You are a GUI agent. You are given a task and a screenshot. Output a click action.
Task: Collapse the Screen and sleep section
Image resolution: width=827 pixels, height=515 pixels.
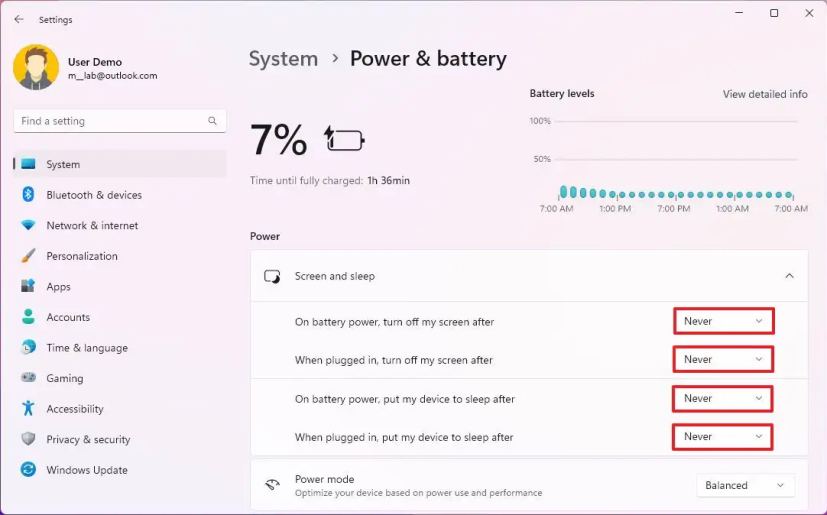[790, 276]
